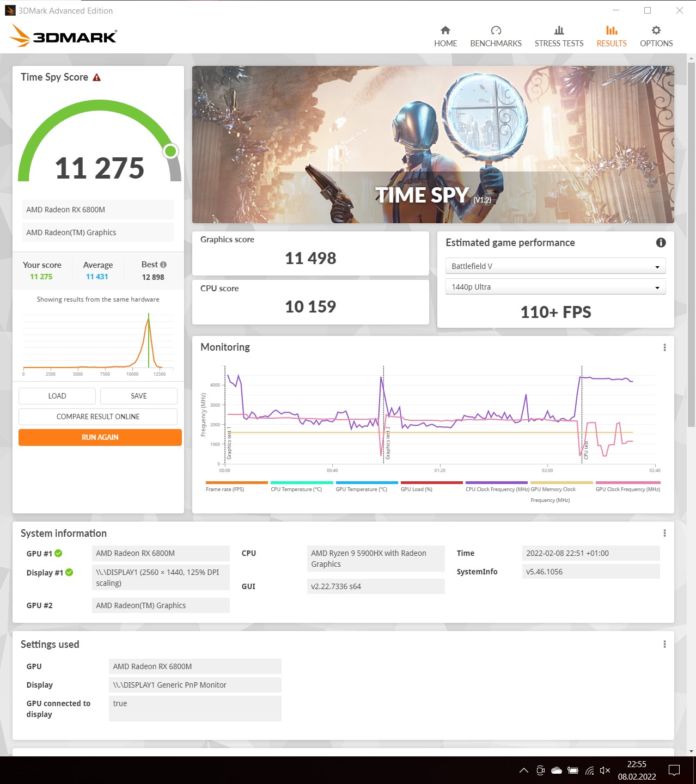Click the Time 2022-02-08 22:51 field
The height and width of the screenshot is (784, 696).
tap(591, 553)
